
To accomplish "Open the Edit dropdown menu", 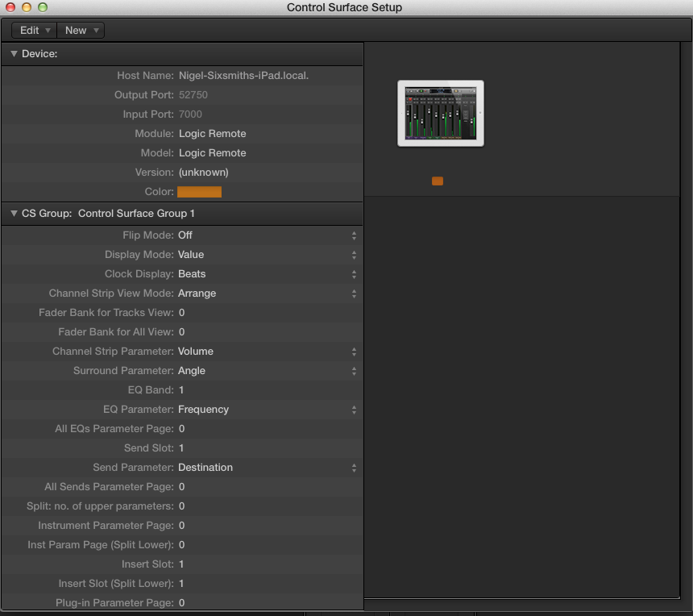I will [34, 31].
